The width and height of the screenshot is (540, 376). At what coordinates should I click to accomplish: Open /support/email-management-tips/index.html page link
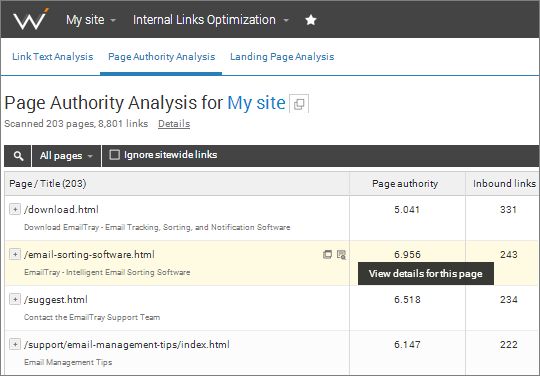(127, 345)
